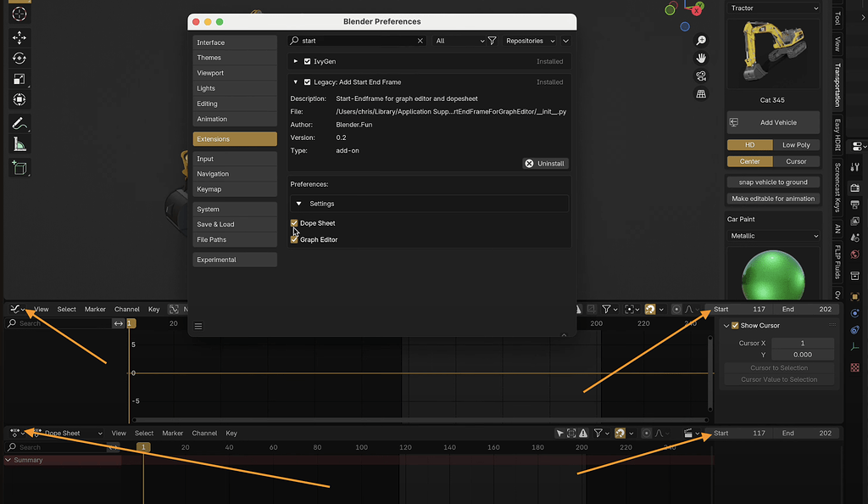
Task: Select the Scale tool
Action: [x=19, y=79]
